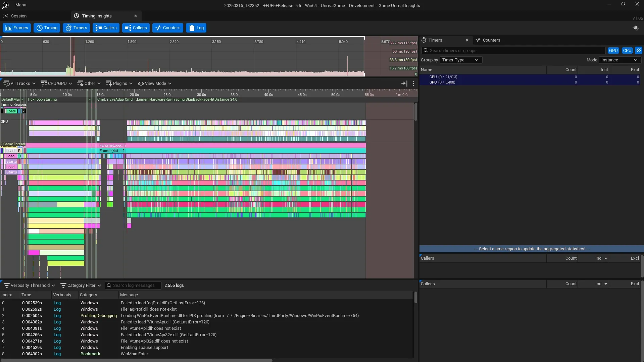Open the Group by Timer Type combo box
644x362 pixels.
click(x=461, y=60)
